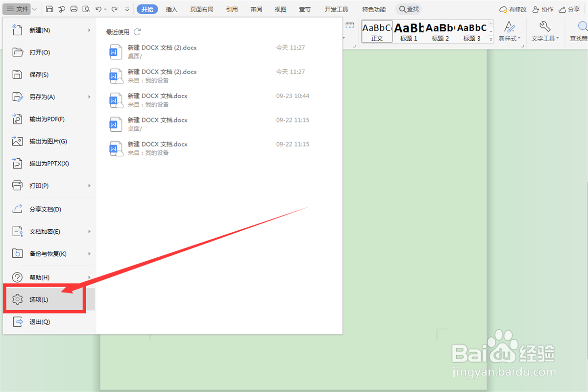Open the 引用 tab

[232, 9]
